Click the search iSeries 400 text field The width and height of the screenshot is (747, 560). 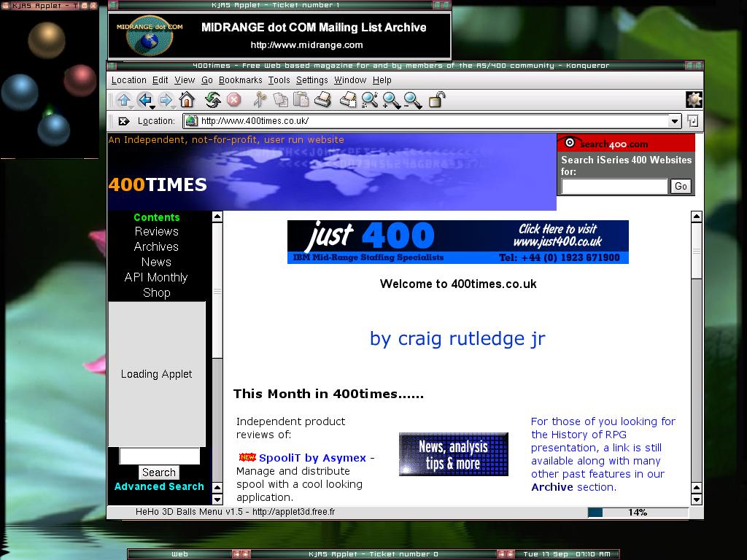point(614,187)
